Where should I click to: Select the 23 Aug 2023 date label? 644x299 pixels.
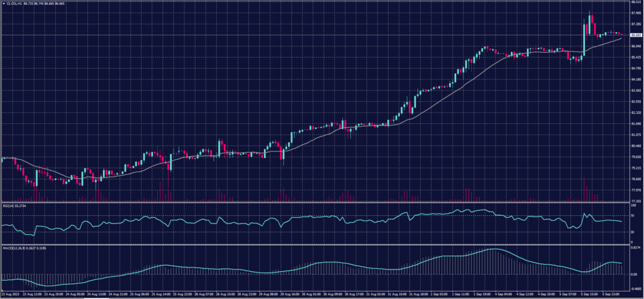pos(11,294)
